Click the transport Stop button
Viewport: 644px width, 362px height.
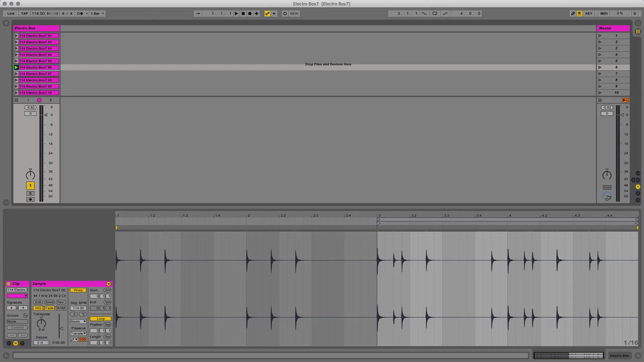click(x=243, y=13)
